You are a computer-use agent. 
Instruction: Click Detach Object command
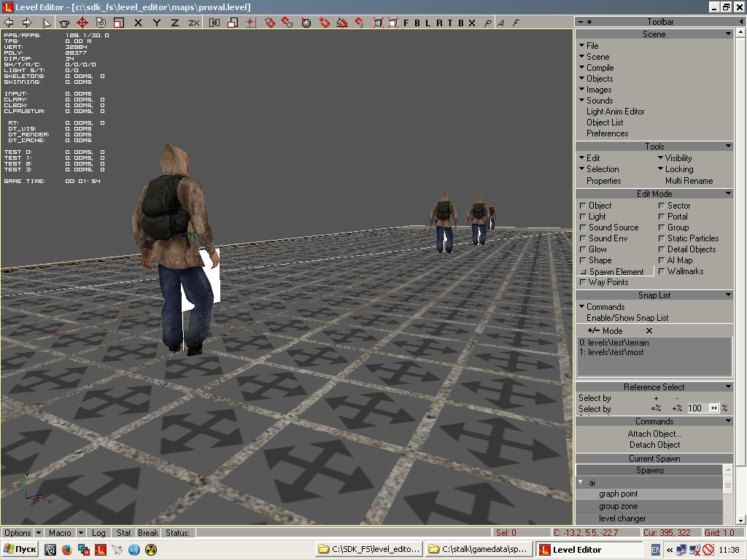[x=654, y=445]
